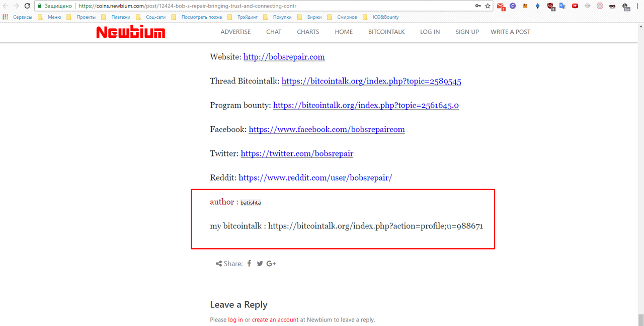
Task: Click the author name batishta
Action: pos(251,202)
